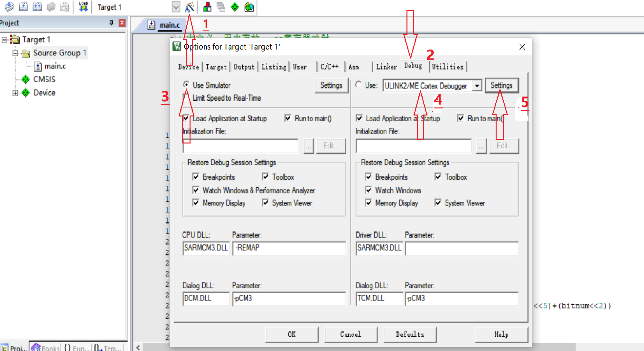The height and width of the screenshot is (351, 644).
Task: Uncheck the simulator-side Run to main() checkbox
Action: pyautogui.click(x=288, y=118)
